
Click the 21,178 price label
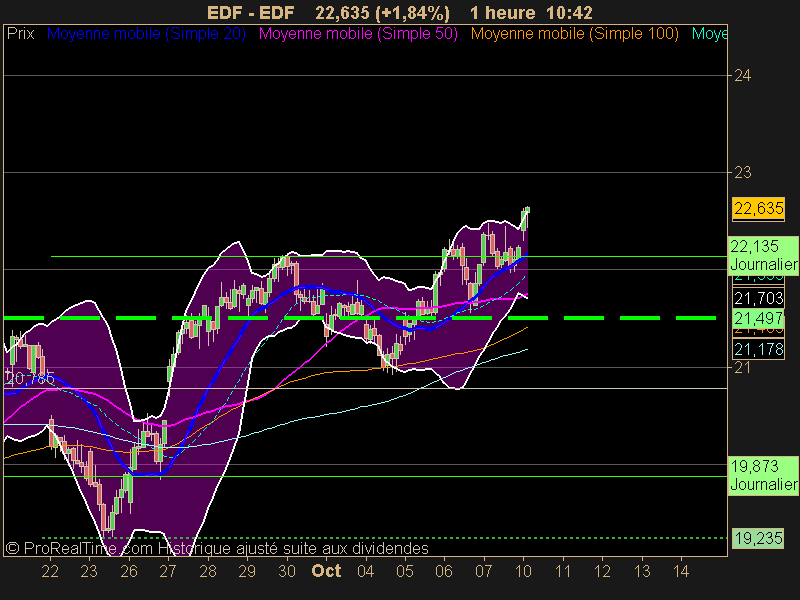point(758,349)
